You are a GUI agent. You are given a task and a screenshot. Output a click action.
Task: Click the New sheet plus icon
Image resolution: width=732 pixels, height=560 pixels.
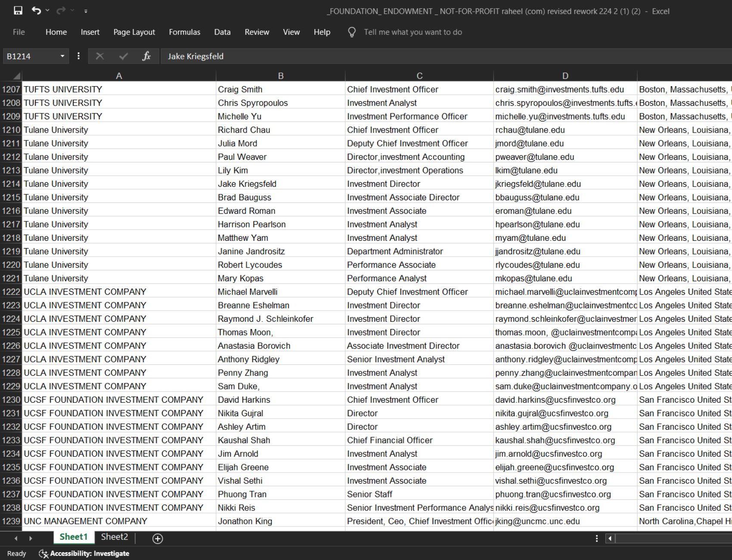158,538
